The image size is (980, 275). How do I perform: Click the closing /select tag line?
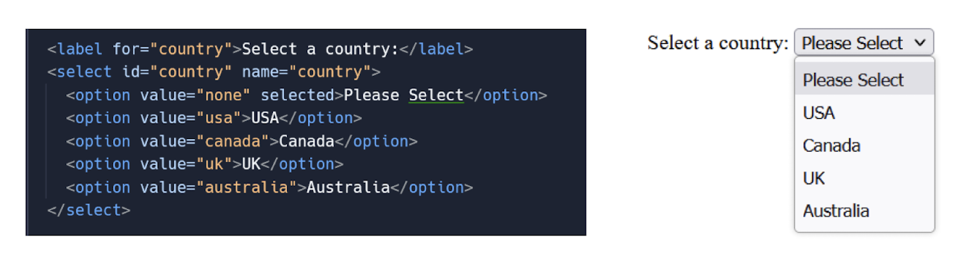pyautogui.click(x=88, y=210)
